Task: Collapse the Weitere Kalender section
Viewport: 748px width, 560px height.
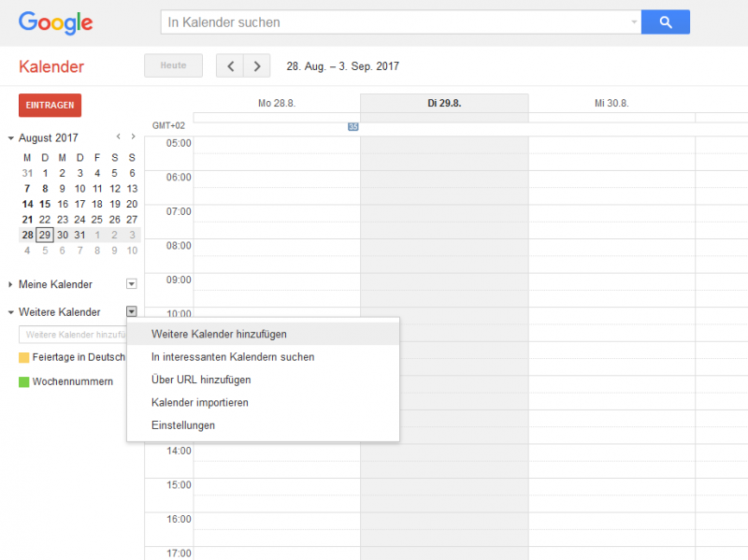Action: (x=10, y=312)
